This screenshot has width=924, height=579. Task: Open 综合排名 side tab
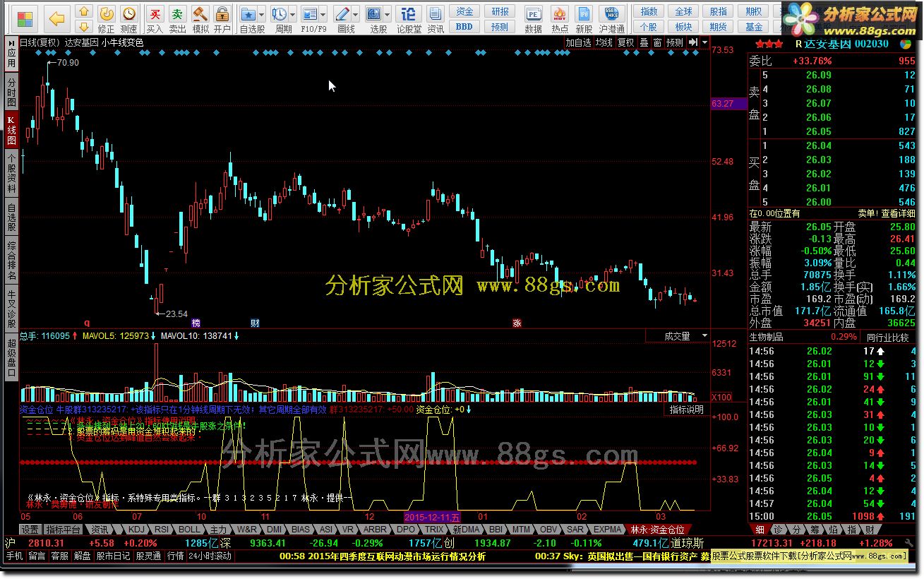click(x=11, y=261)
